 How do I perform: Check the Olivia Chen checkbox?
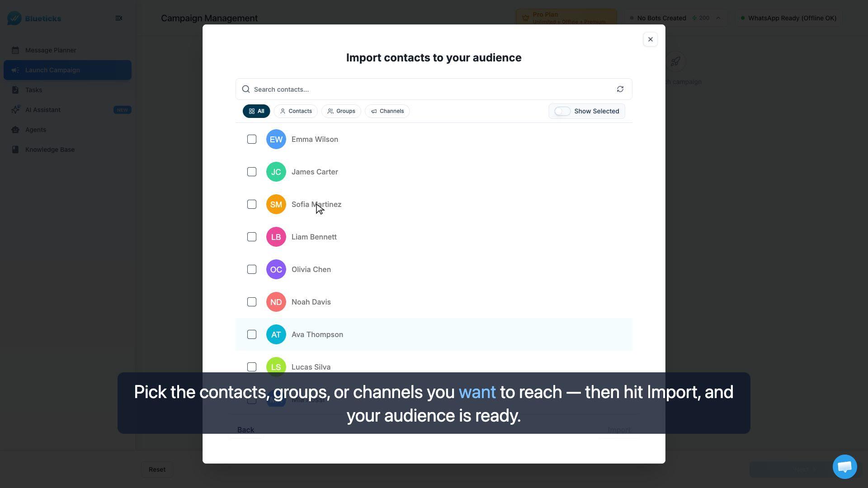click(252, 269)
